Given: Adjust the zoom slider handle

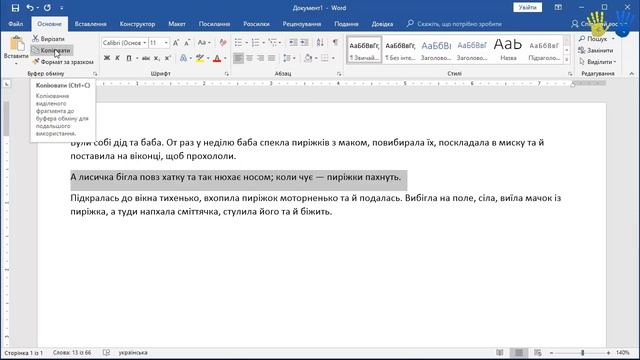Looking at the screenshot, I should (x=582, y=353).
